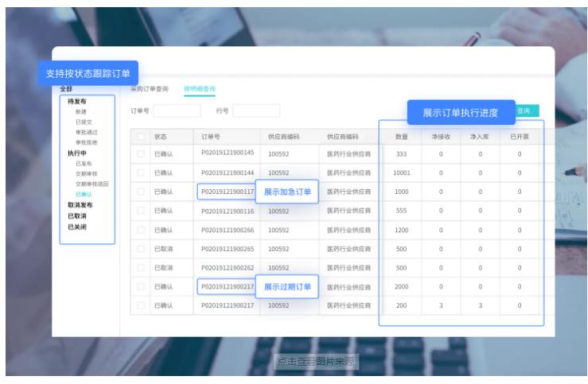The width and height of the screenshot is (588, 384).
Task: Expand the 待发布 status group
Action: (x=77, y=102)
